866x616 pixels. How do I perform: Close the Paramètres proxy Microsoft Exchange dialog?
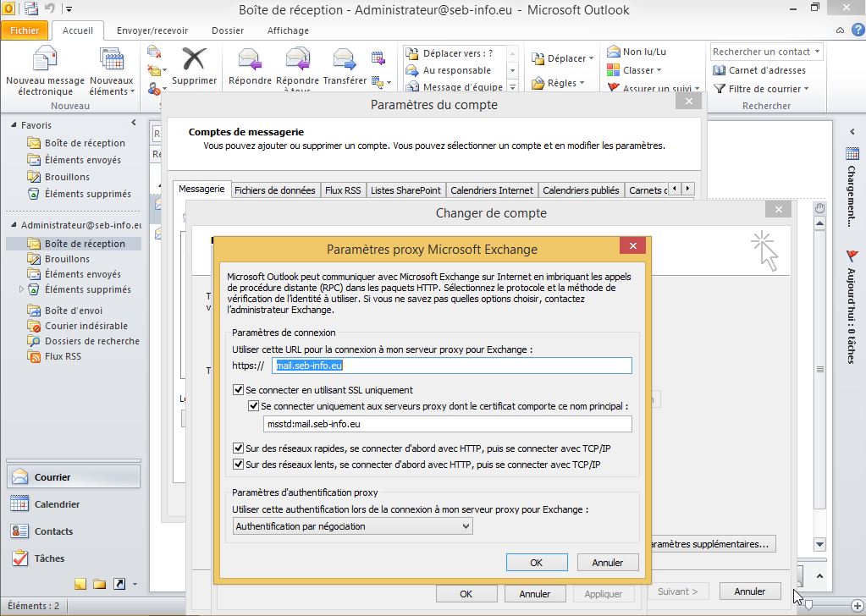click(633, 245)
